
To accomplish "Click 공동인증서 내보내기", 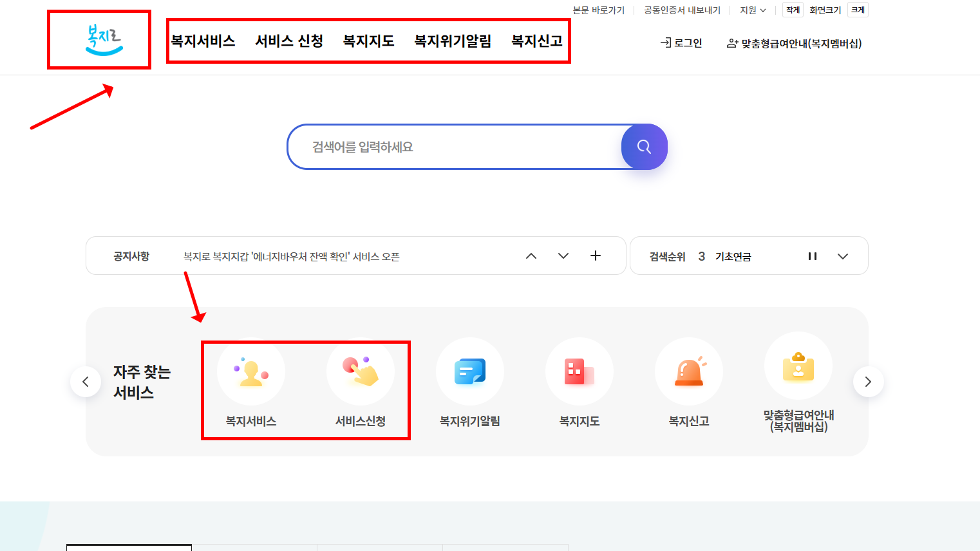I will pyautogui.click(x=682, y=10).
